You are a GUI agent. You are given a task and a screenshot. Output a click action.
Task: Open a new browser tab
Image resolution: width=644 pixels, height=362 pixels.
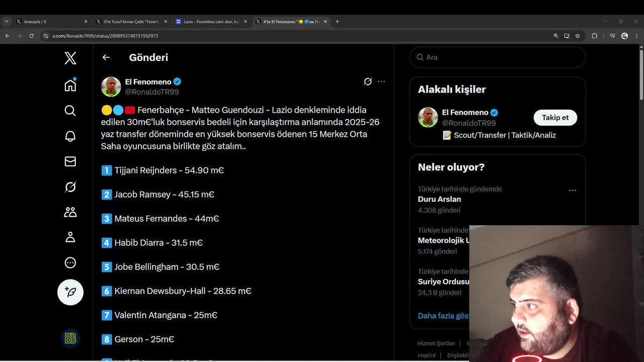pos(337,22)
